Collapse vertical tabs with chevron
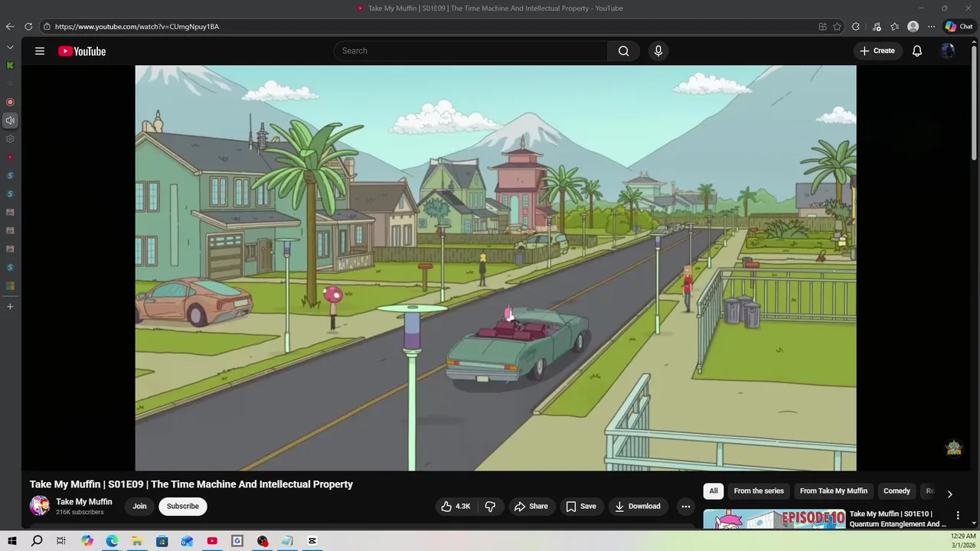Viewport: 980px width, 551px height. tap(10, 47)
